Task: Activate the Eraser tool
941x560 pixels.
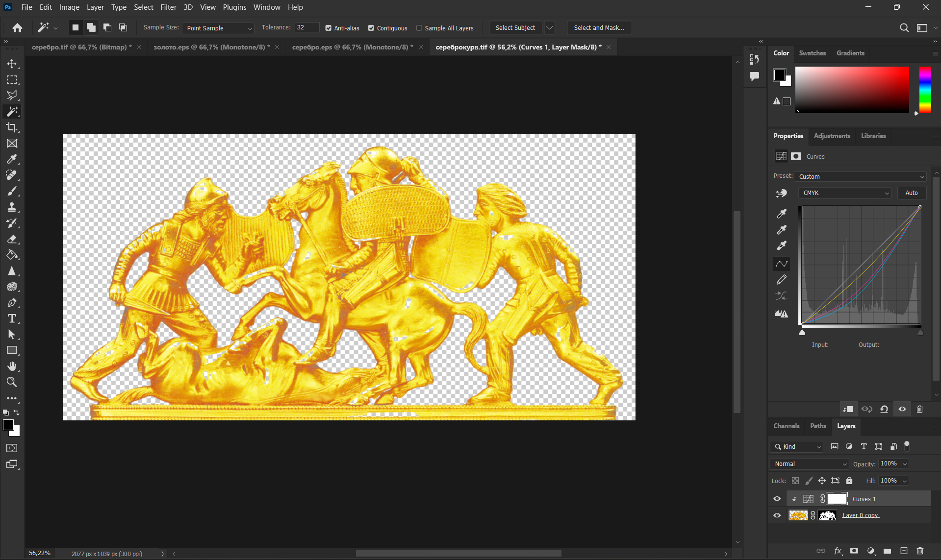Action: 12,239
